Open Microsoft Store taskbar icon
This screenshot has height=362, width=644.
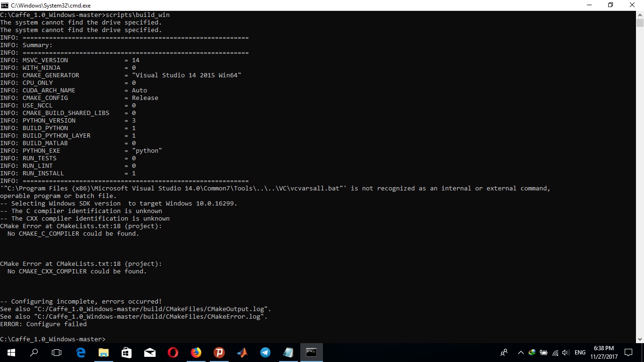point(127,353)
